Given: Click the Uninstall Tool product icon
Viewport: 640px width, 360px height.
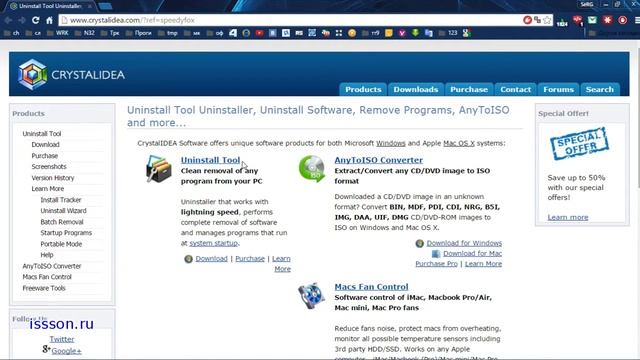Looking at the screenshot, I should pos(158,169).
